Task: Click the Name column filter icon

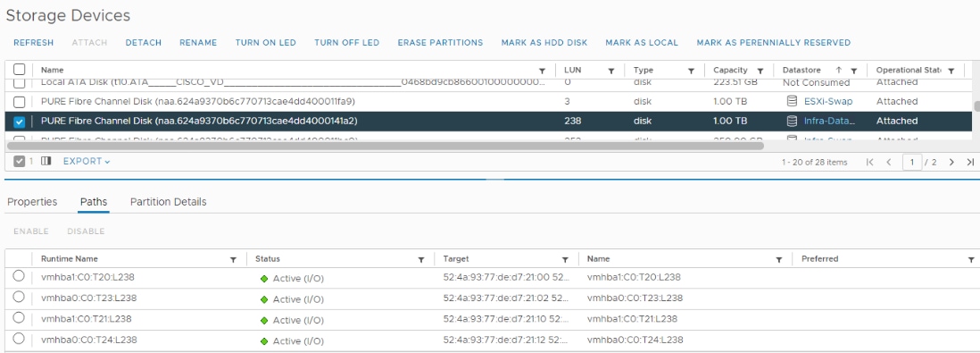Action: [542, 71]
